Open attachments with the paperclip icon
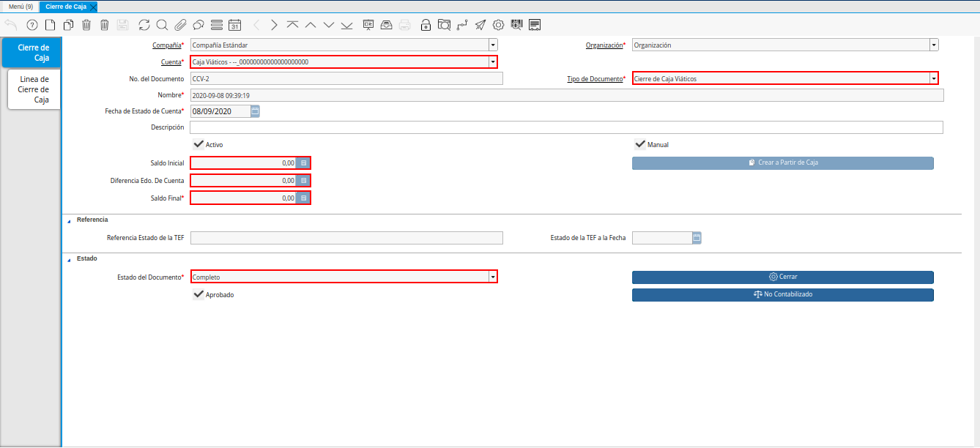 click(180, 25)
